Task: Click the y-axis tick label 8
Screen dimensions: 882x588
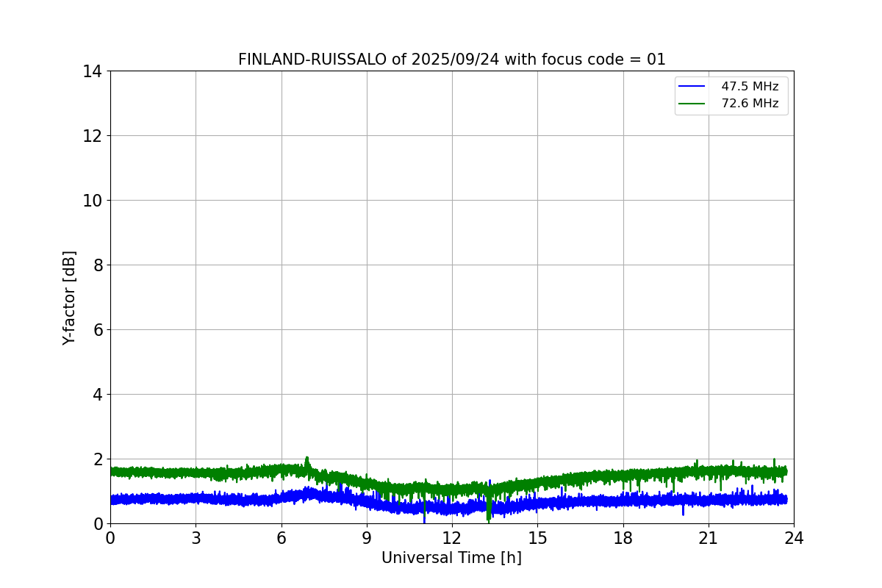Action: click(98, 265)
